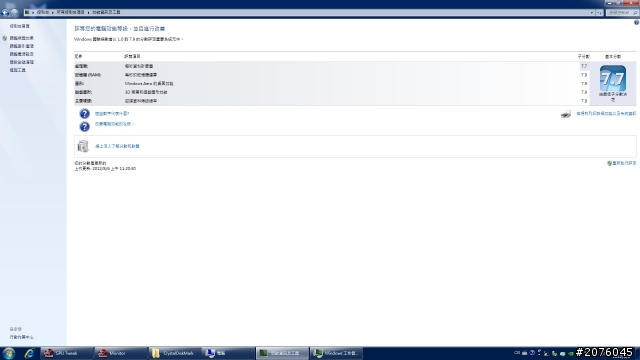Open the 線上深入了解分數和軟體 link

(x=117, y=146)
